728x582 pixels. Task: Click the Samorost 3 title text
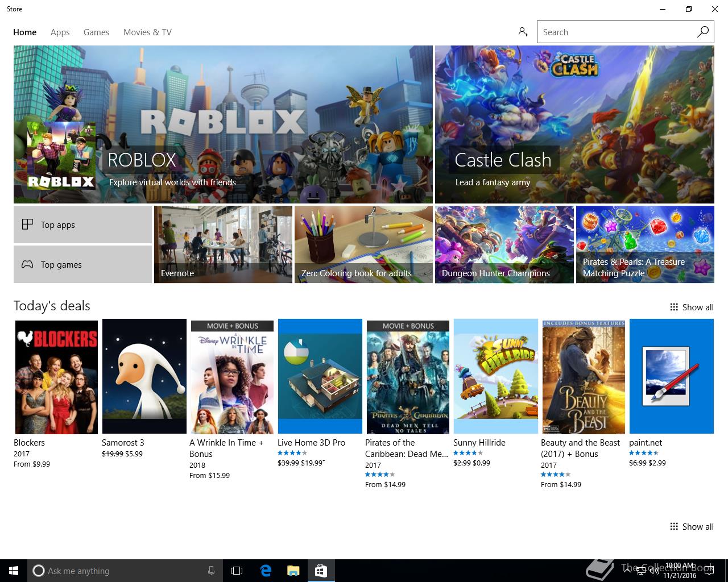point(123,442)
